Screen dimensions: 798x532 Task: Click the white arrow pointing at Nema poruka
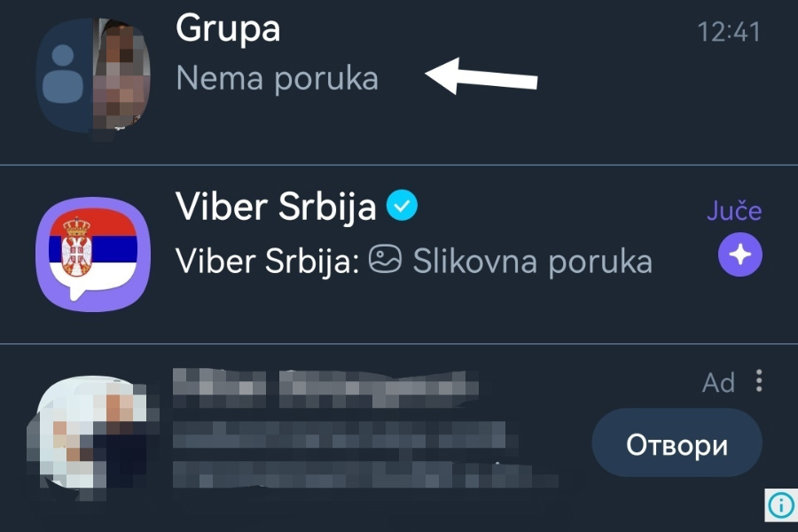tap(481, 76)
